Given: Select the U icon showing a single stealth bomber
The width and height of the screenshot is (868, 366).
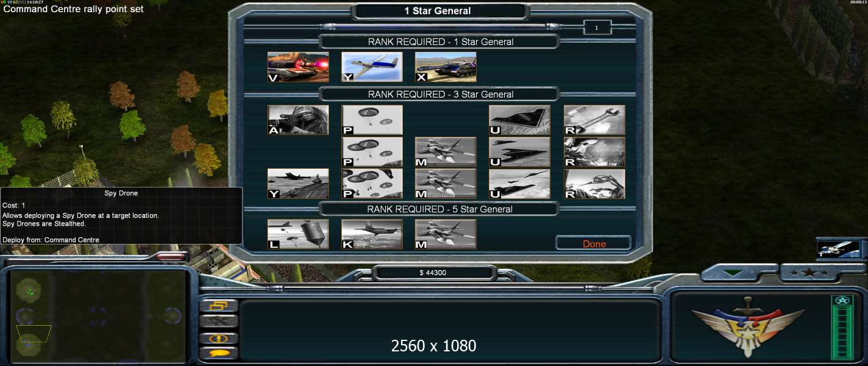Looking at the screenshot, I should (x=519, y=120).
